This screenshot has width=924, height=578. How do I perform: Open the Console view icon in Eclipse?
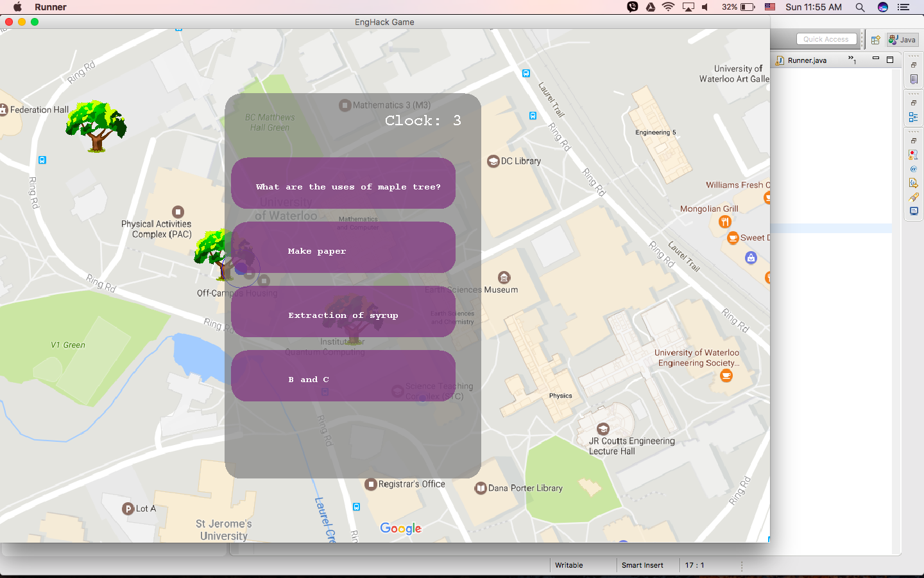(914, 211)
